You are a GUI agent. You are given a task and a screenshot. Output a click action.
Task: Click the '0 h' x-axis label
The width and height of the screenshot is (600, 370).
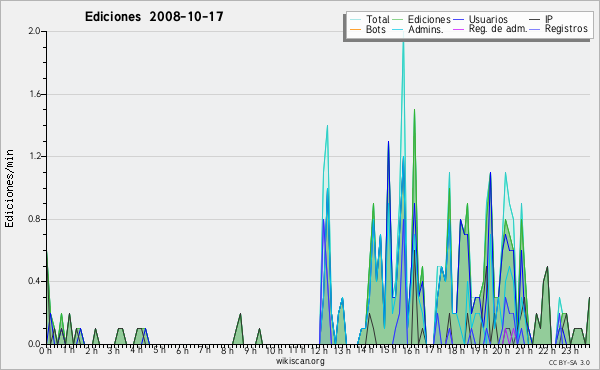pyautogui.click(x=46, y=351)
